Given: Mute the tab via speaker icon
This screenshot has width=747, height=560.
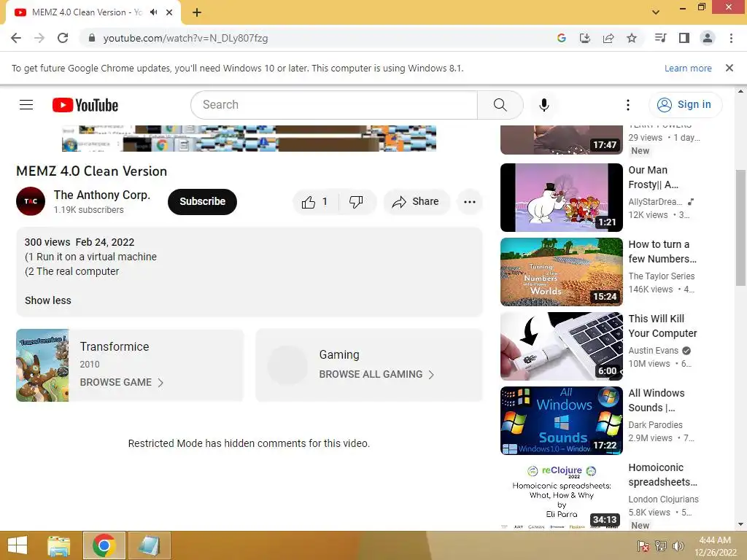Looking at the screenshot, I should tap(153, 12).
